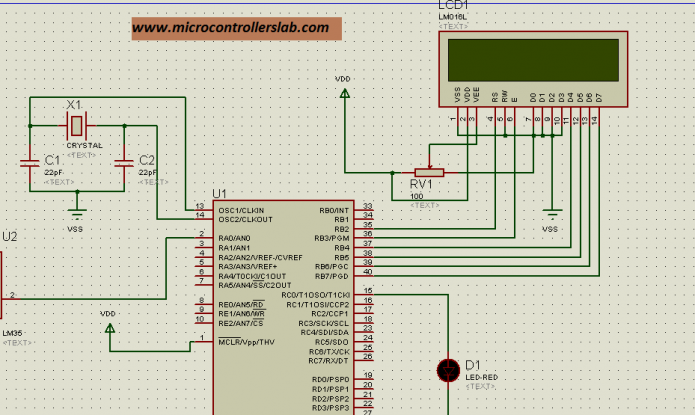The width and height of the screenshot is (695, 415).
Task: Click the U1 reference label
Action: coord(219,194)
